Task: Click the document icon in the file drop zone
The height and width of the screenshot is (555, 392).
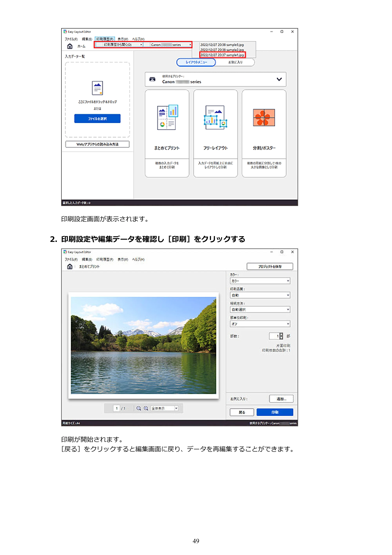Action: [x=97, y=88]
